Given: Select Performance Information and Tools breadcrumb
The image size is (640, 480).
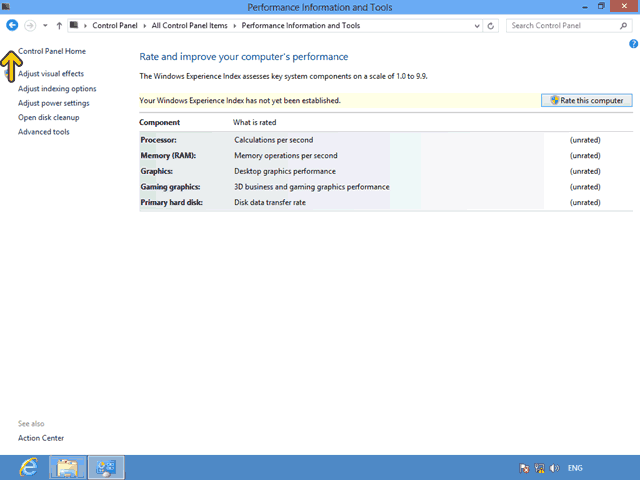Looking at the screenshot, I should pyautogui.click(x=301, y=25).
